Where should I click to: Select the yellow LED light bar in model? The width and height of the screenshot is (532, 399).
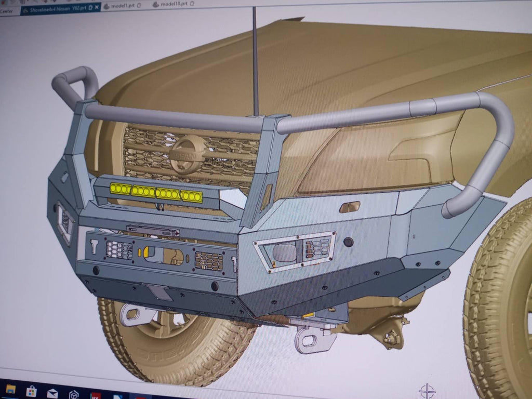(x=156, y=192)
